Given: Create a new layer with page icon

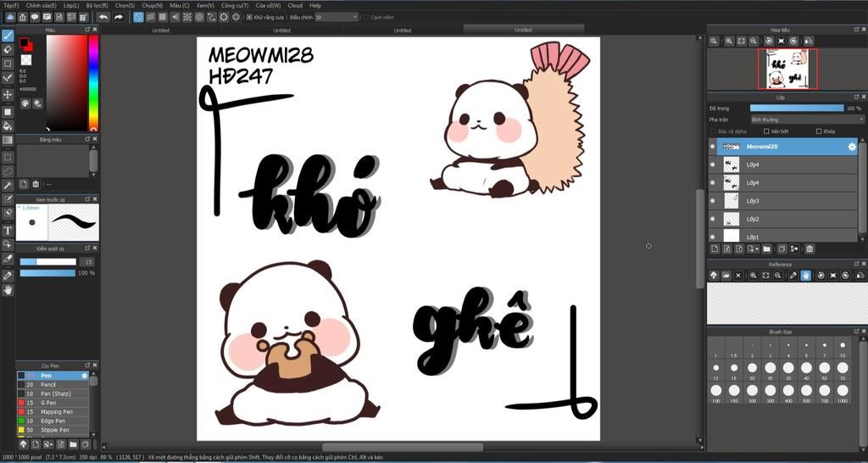Looking at the screenshot, I should click(x=714, y=249).
